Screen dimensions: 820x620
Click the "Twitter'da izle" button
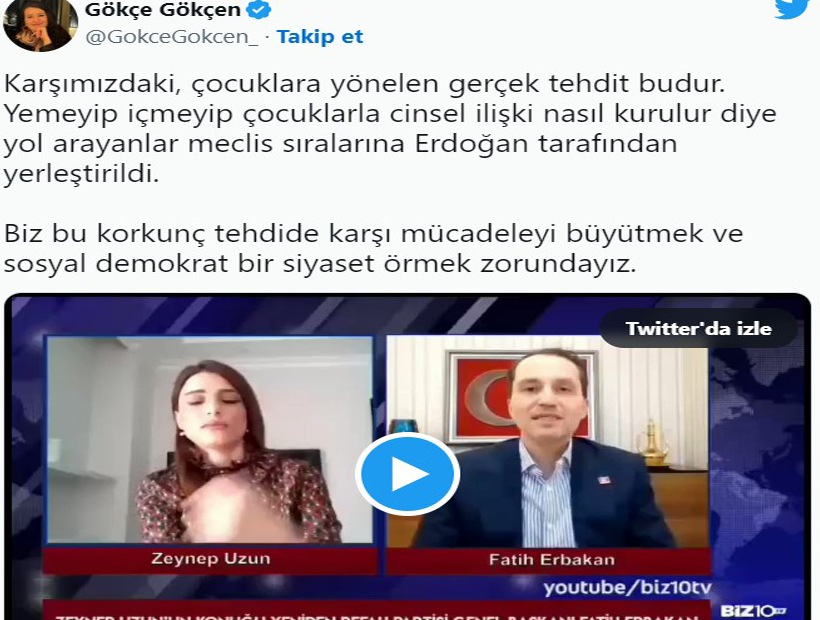tap(698, 328)
